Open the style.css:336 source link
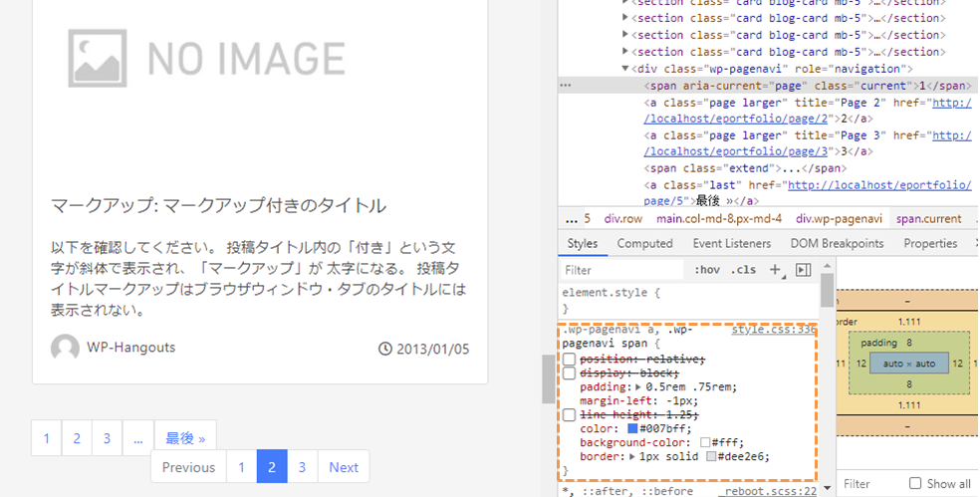 pos(774,330)
